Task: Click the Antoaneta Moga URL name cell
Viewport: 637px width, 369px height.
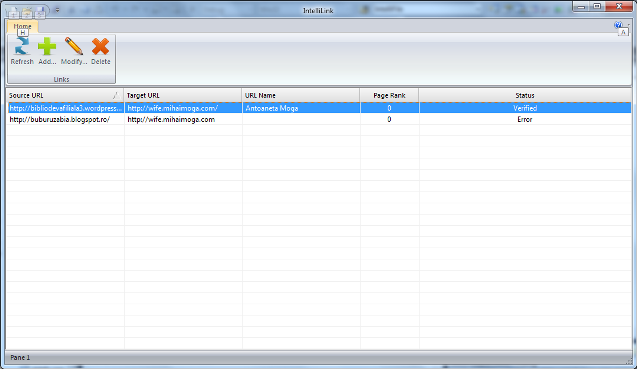Action: tap(272, 108)
